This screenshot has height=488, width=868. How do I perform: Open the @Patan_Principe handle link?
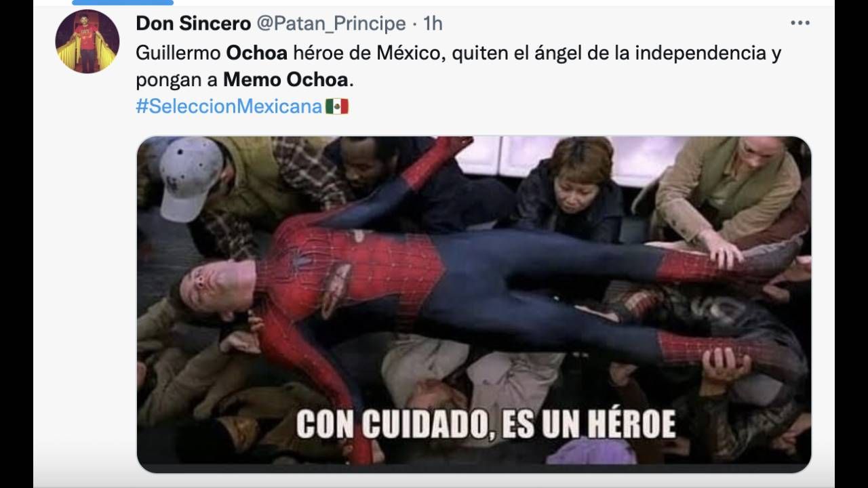330,24
